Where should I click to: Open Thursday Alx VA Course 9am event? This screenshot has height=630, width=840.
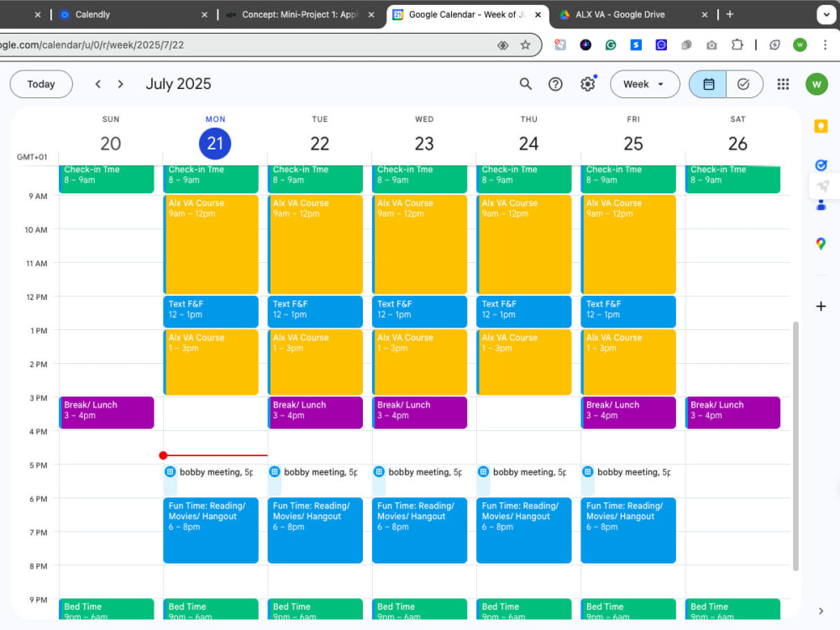coord(524,244)
